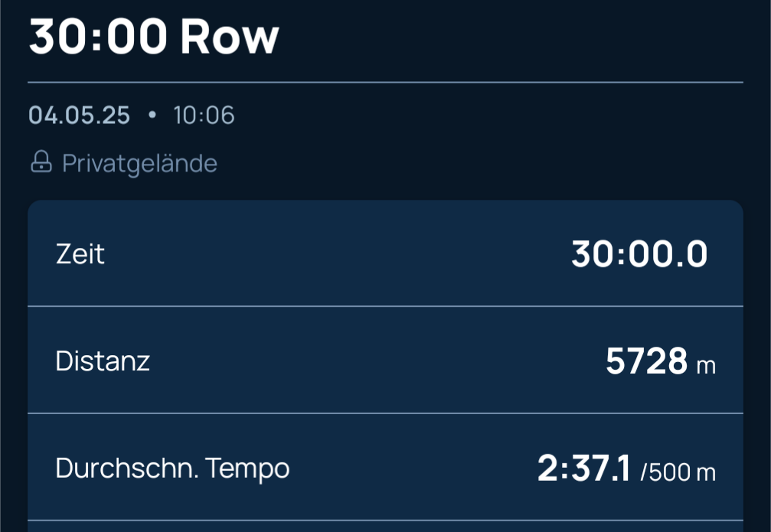This screenshot has height=532, width=771.
Task: Click the divider line below Durchschn. Tempo
Action: (x=386, y=520)
